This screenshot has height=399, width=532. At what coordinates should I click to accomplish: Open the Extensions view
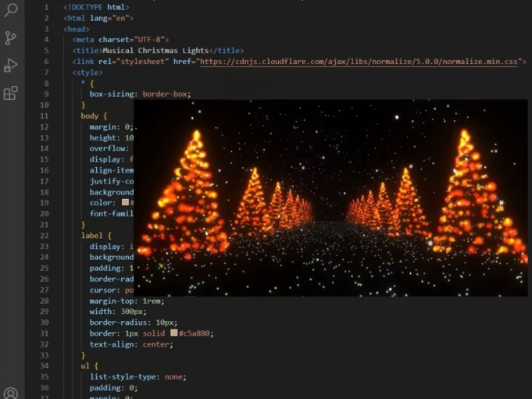(10, 93)
